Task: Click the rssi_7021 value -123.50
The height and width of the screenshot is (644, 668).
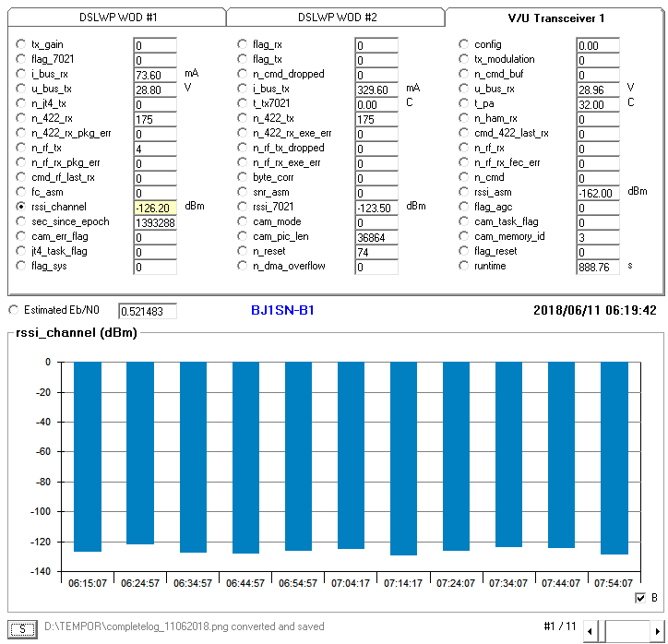Action: 376,208
